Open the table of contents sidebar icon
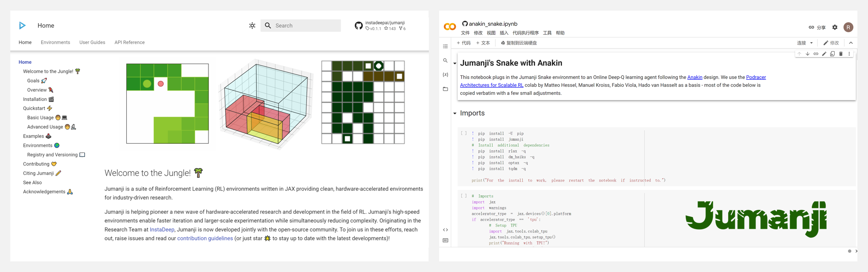The width and height of the screenshot is (868, 272). click(x=445, y=46)
